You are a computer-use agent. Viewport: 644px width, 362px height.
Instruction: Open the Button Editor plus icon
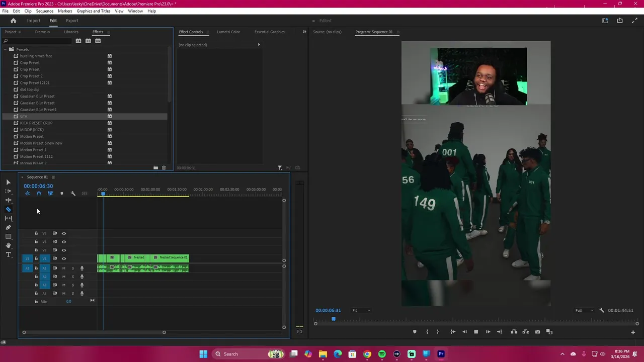coord(633,332)
